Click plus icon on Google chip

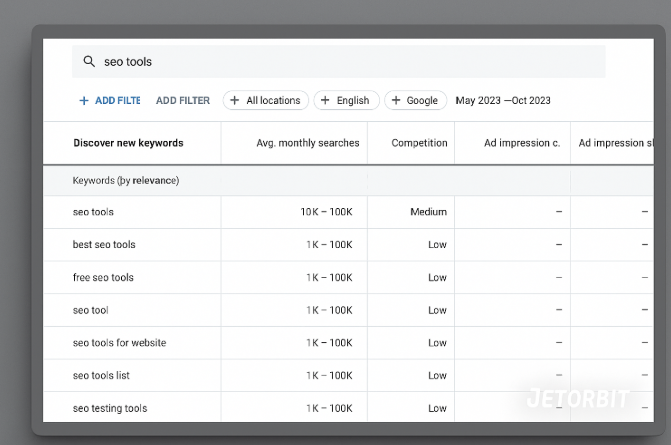click(x=396, y=100)
